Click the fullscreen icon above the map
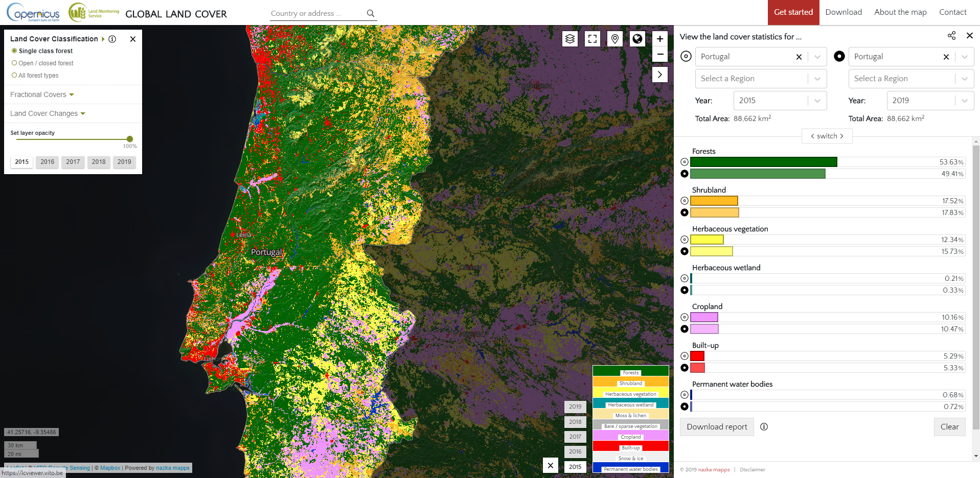Screen dimensions: 980x478 tap(592, 38)
